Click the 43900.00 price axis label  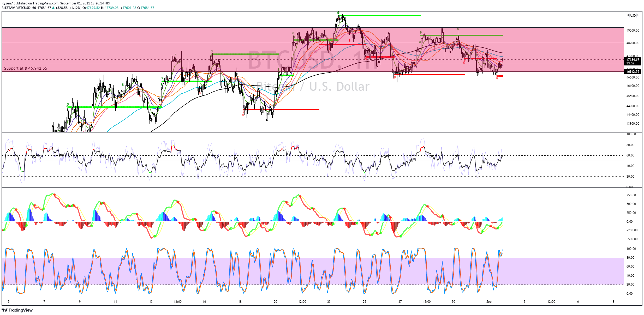(633, 124)
